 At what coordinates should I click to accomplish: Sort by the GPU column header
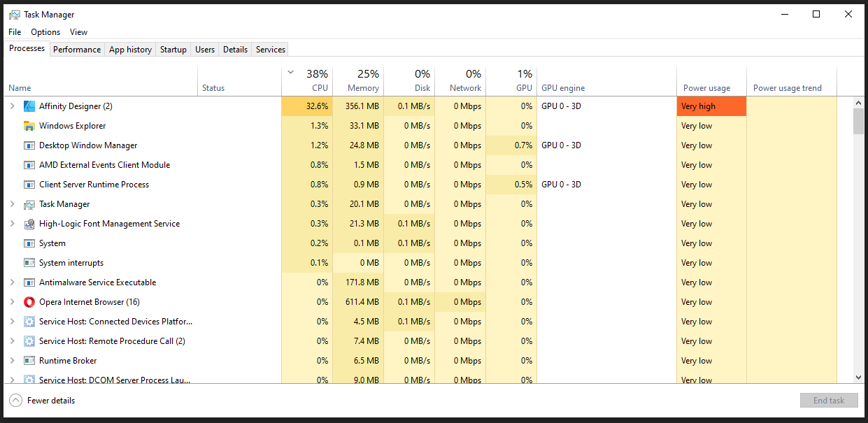(x=511, y=81)
